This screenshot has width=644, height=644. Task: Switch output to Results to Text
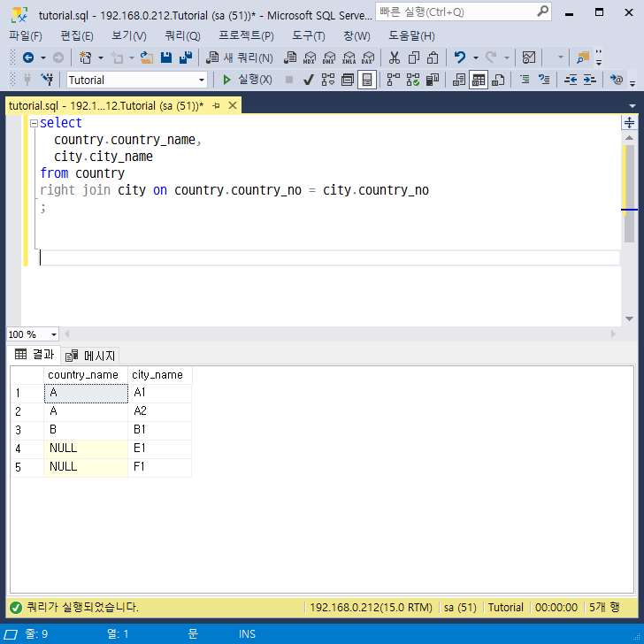click(x=459, y=80)
